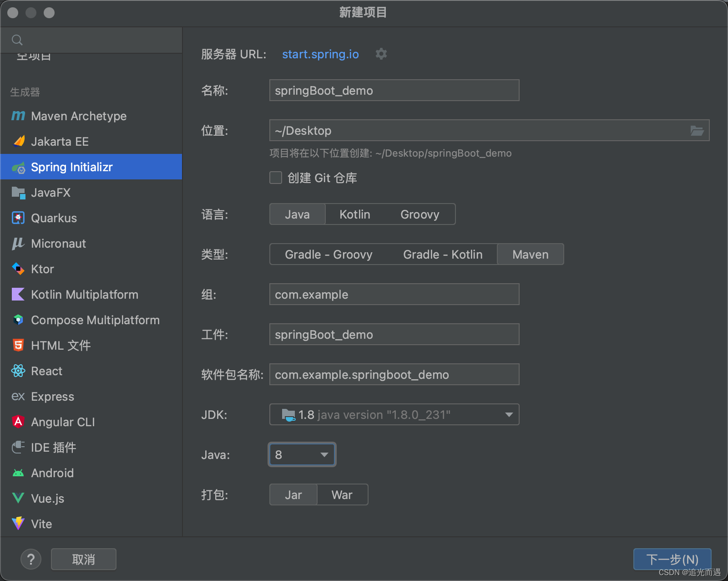This screenshot has height=581, width=728.
Task: Open the start.spring.io server link
Action: coord(320,54)
